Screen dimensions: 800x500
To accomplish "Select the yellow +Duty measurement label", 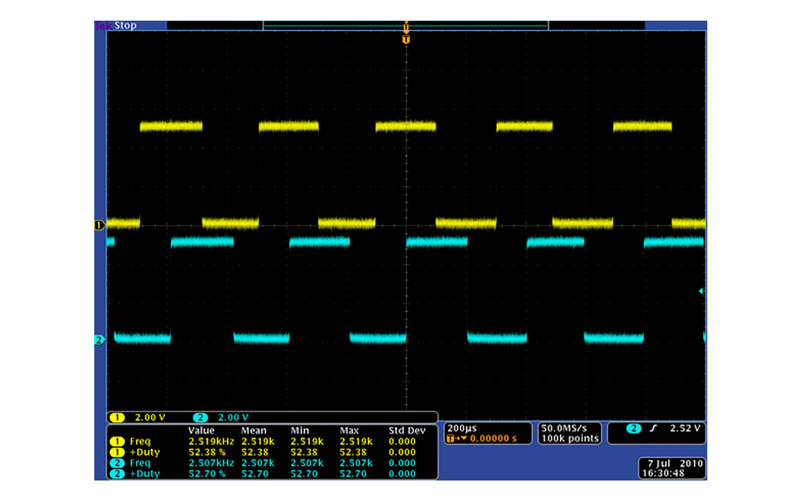I will click(x=145, y=452).
